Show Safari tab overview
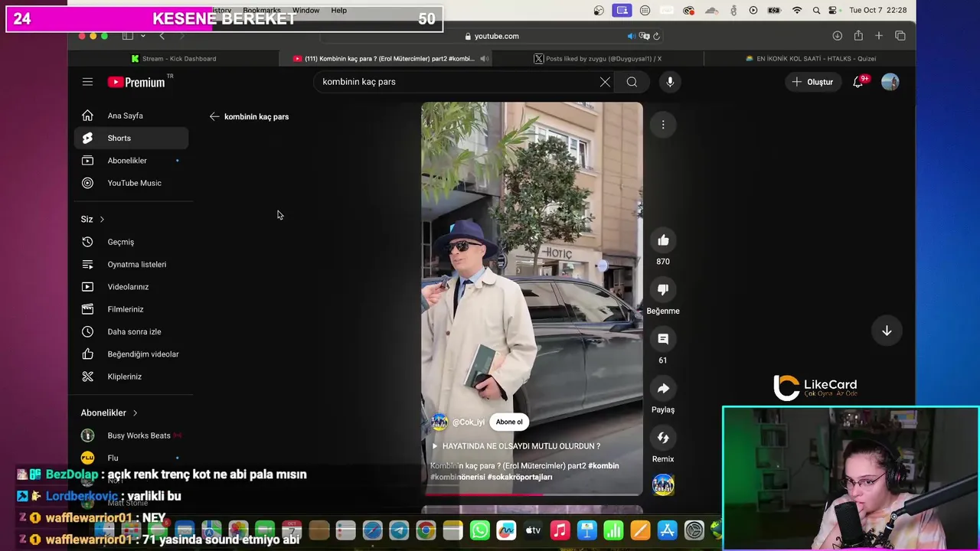980x551 pixels. pyautogui.click(x=900, y=36)
